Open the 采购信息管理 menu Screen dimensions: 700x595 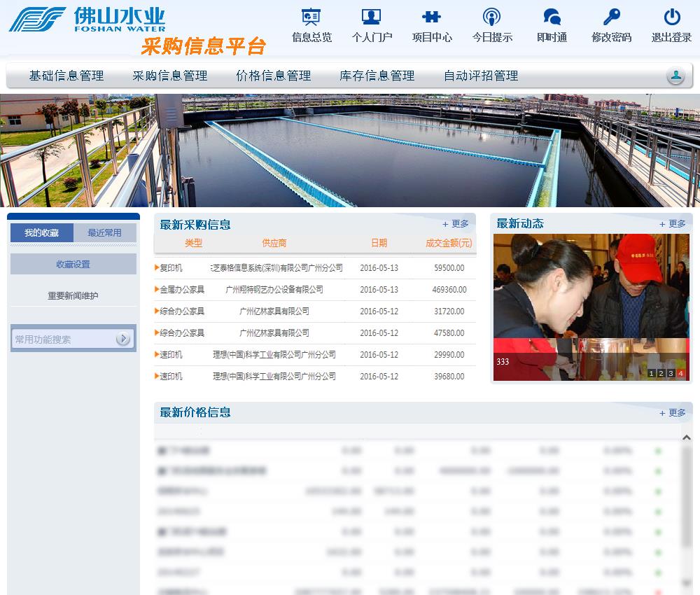point(170,76)
